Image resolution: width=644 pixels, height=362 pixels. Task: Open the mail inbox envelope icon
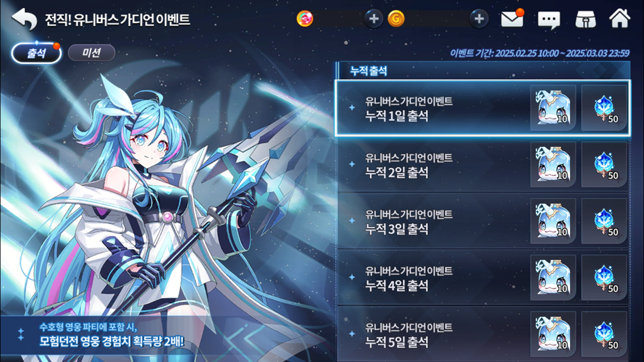click(512, 19)
